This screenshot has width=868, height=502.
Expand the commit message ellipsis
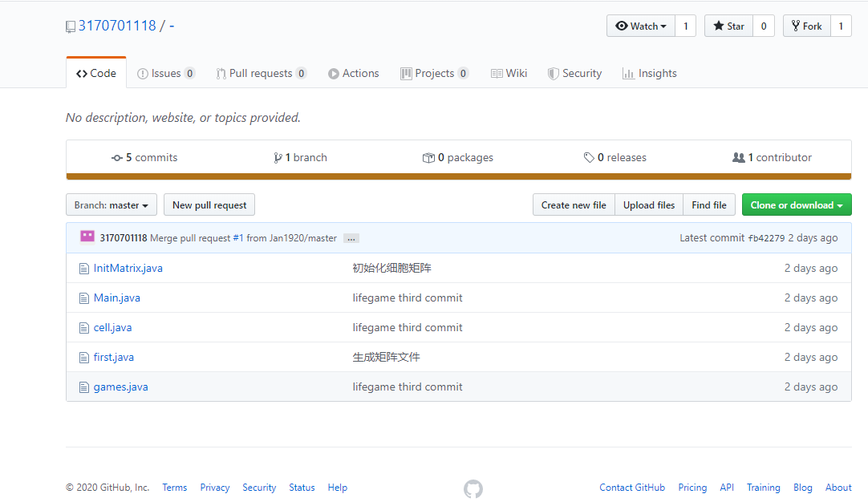(351, 238)
